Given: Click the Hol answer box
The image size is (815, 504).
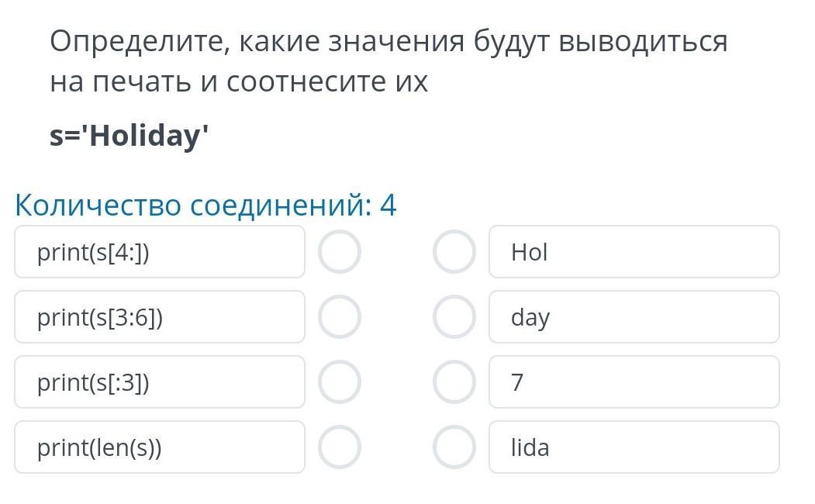Looking at the screenshot, I should pos(634,252).
